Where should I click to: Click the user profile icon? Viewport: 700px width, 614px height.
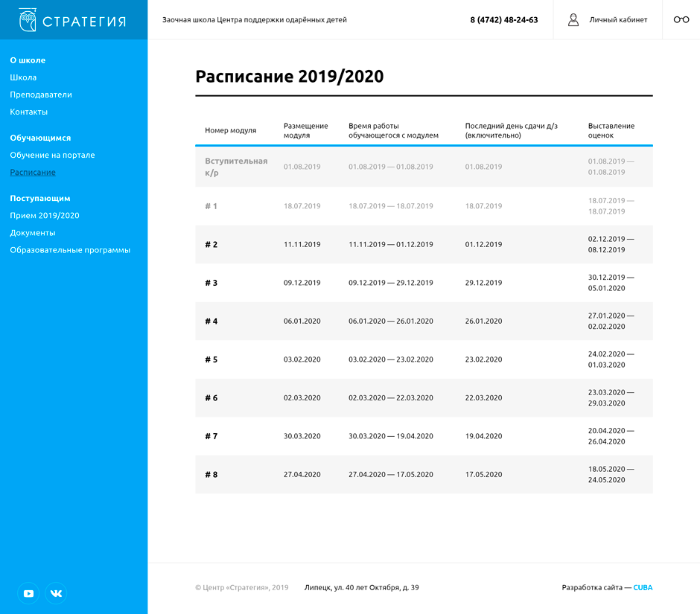[x=573, y=20]
